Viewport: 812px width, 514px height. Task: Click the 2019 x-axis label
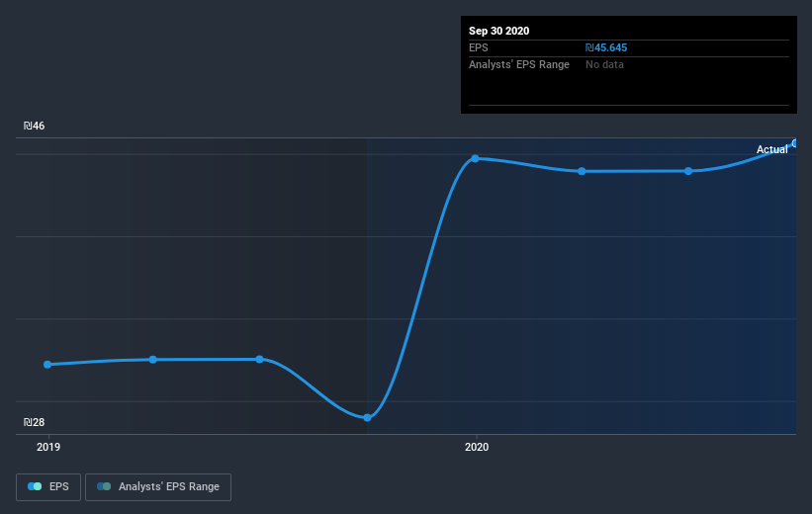tap(48, 447)
